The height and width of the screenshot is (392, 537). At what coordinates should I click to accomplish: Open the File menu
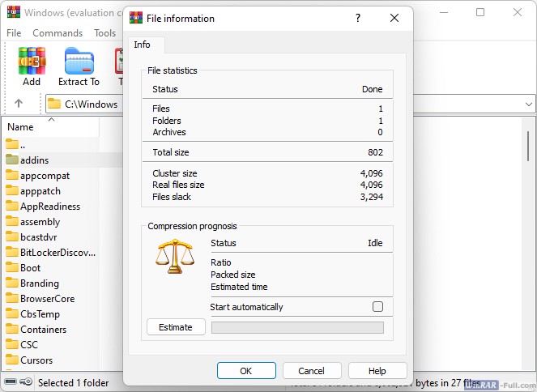click(14, 33)
